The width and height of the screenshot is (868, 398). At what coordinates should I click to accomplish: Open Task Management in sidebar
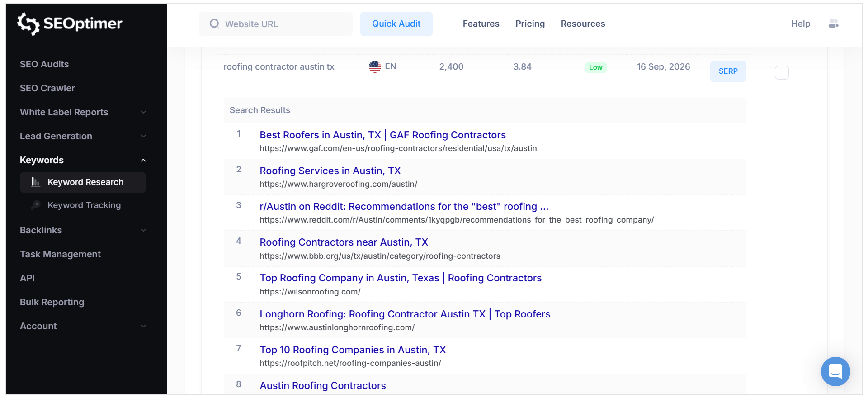60,254
